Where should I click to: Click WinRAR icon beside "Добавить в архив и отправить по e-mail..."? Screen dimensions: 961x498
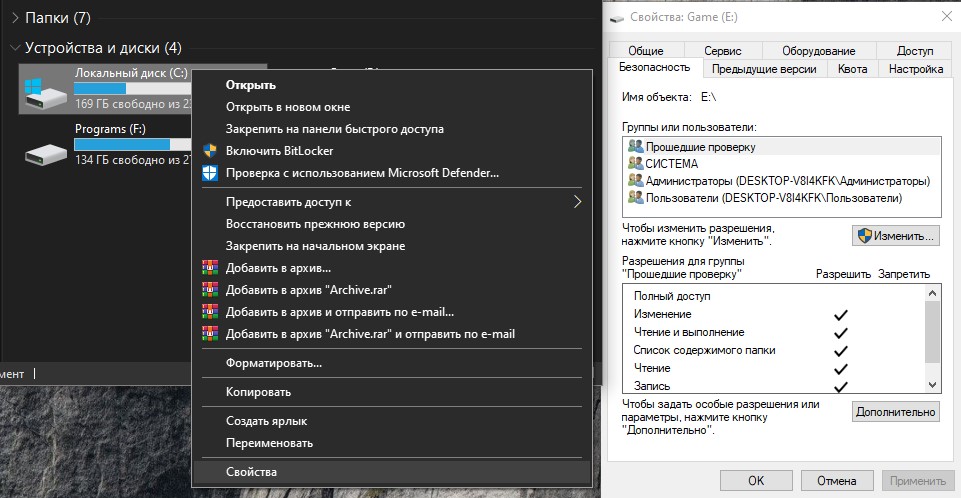click(x=210, y=312)
